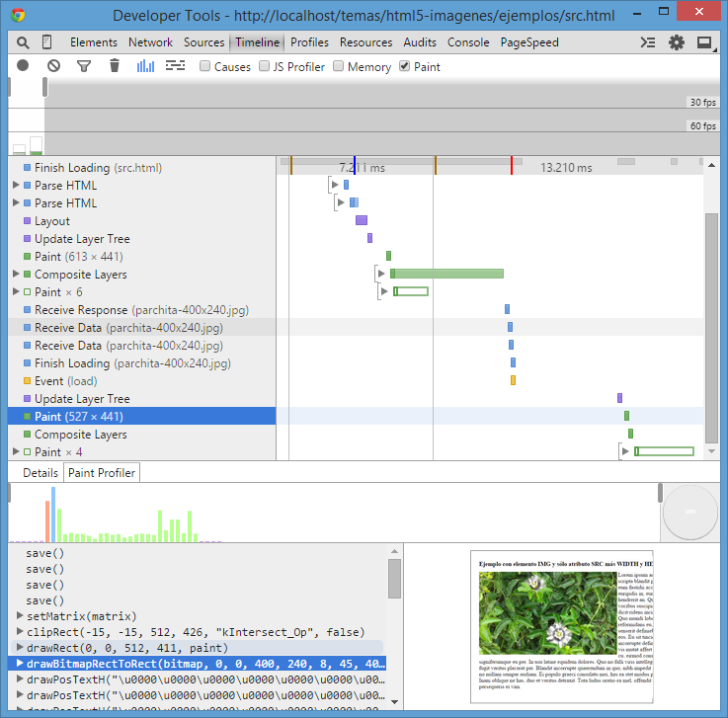Viewport: 728px width, 718px height.
Task: Click the garbage collection trash icon
Action: tap(115, 66)
